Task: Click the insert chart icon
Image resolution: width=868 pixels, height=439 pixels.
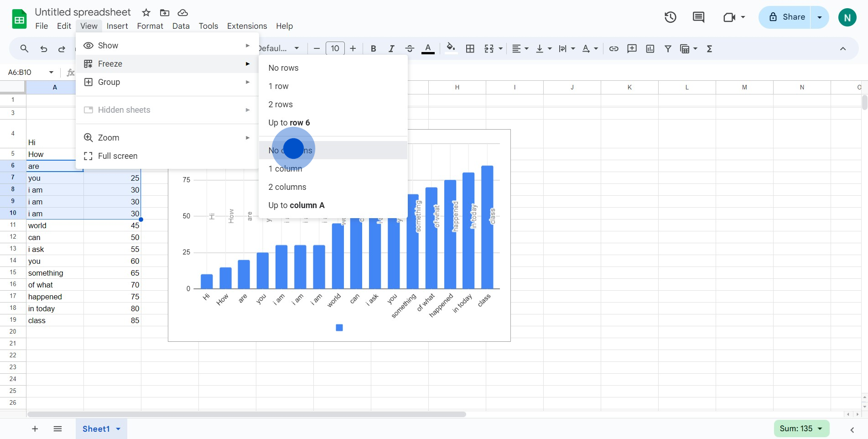Action: coord(650,49)
